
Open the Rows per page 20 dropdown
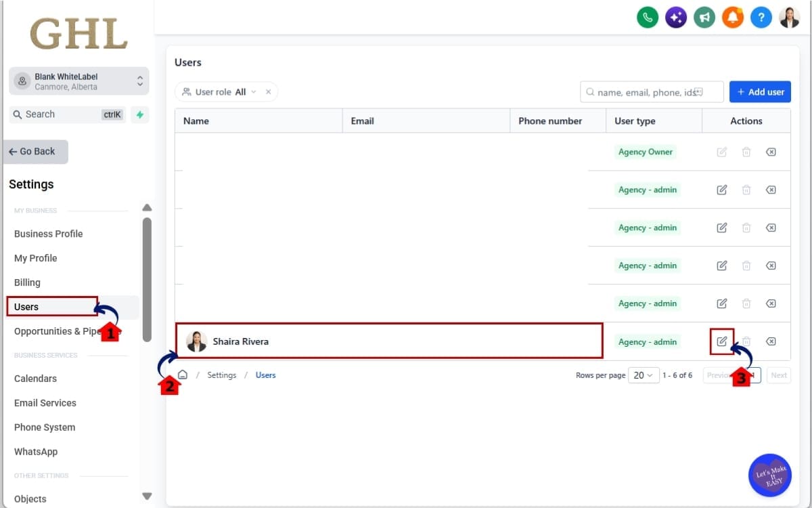644,375
